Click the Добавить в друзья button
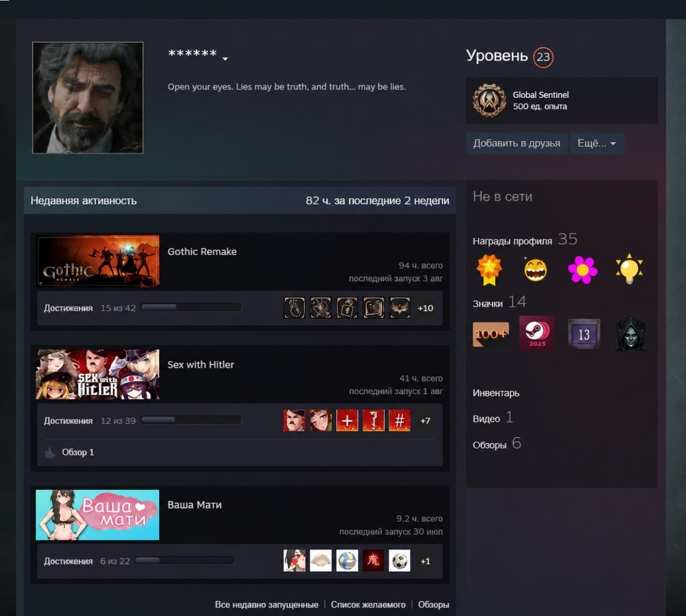This screenshot has width=686, height=616. pyautogui.click(x=517, y=143)
